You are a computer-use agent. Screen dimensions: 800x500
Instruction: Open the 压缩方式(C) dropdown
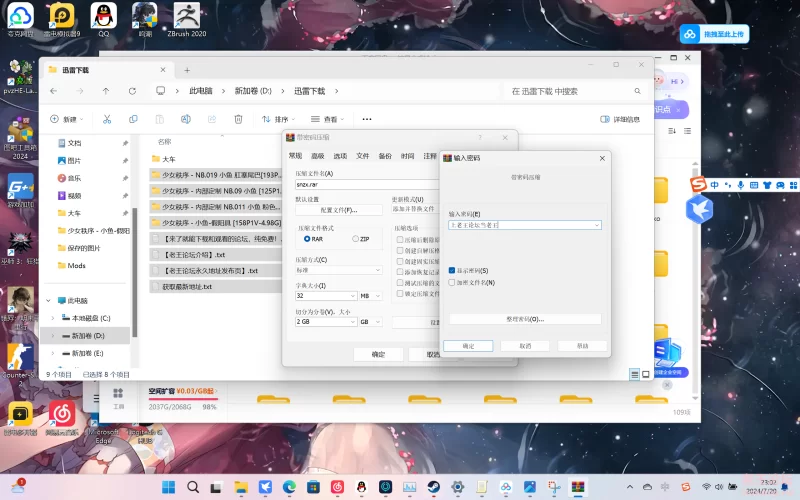coord(338,270)
